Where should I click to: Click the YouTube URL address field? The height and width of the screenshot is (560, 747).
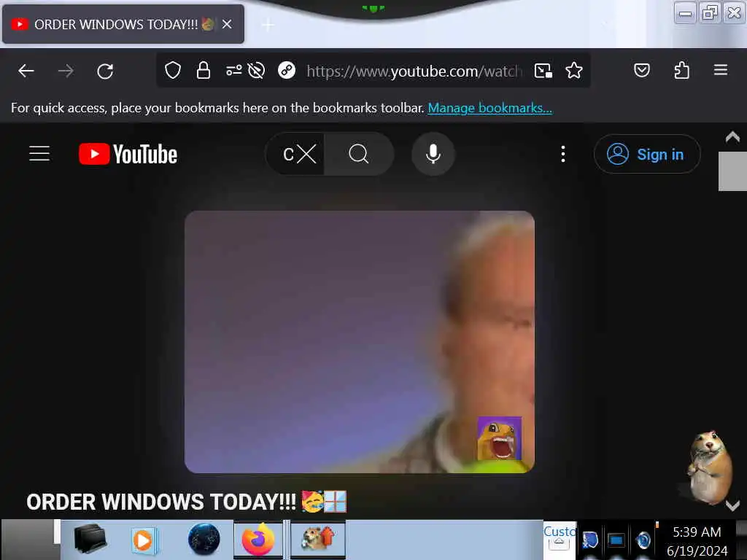pos(414,71)
